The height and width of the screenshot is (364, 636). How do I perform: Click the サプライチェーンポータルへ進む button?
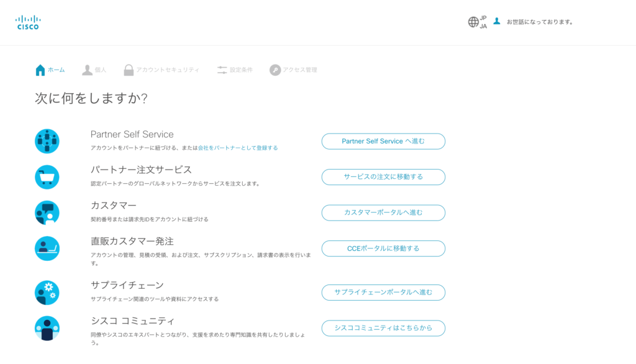coord(383,292)
